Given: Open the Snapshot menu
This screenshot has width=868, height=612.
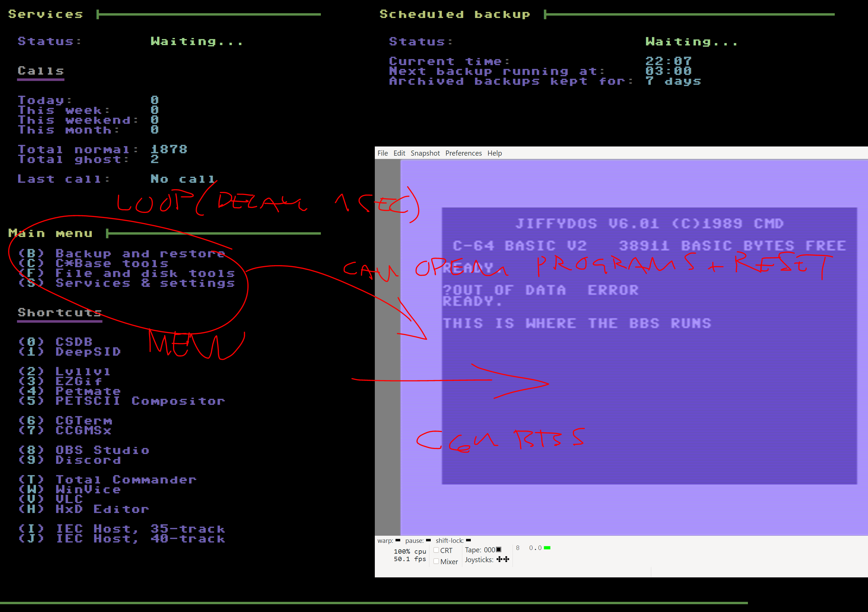Looking at the screenshot, I should (425, 153).
